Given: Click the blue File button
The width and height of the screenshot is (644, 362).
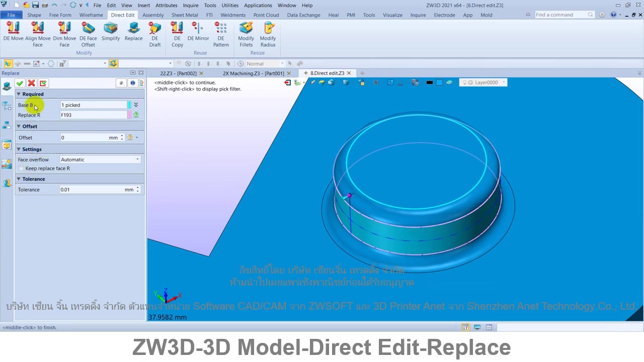Looking at the screenshot, I should [11, 15].
